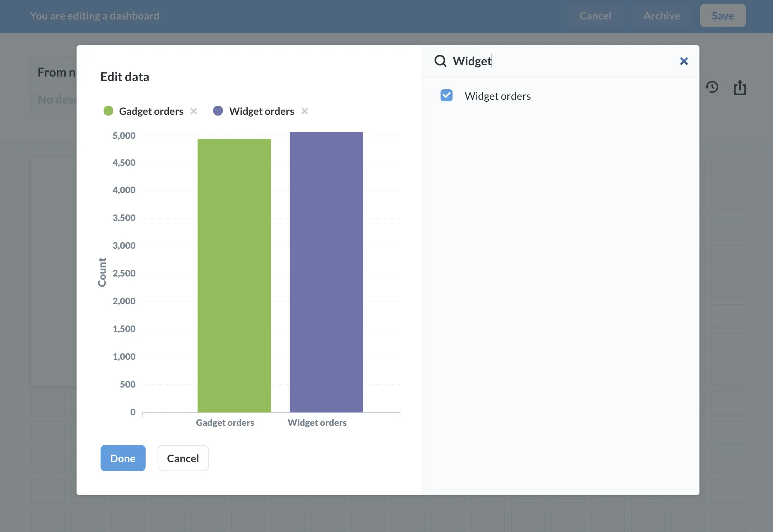Click Archive in the dashboard header
Screen dimensions: 773x532
(x=662, y=16)
